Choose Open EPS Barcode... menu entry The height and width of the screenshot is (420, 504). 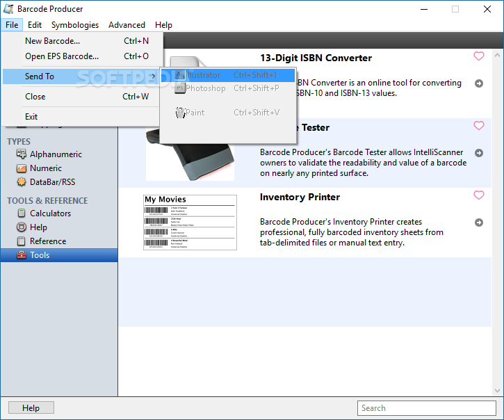pos(81,56)
